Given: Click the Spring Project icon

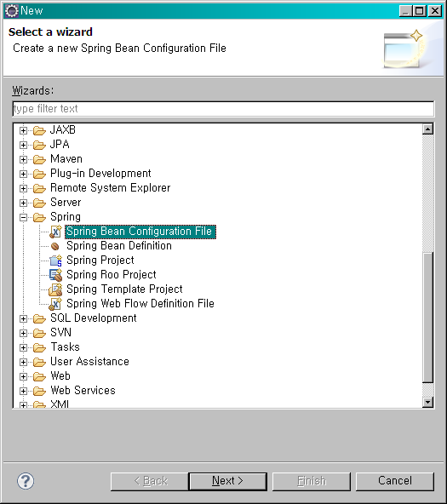Looking at the screenshot, I should tap(55, 261).
